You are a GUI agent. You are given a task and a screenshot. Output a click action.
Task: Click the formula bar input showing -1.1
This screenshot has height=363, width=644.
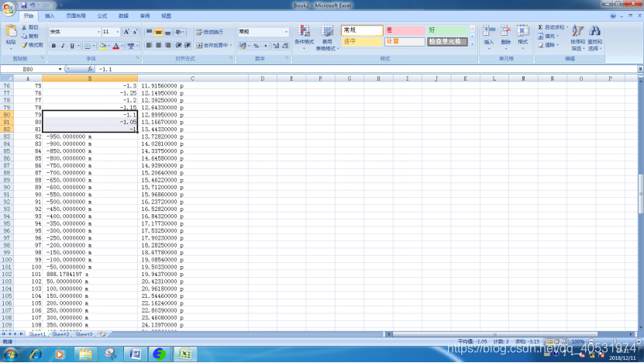pyautogui.click(x=367, y=69)
